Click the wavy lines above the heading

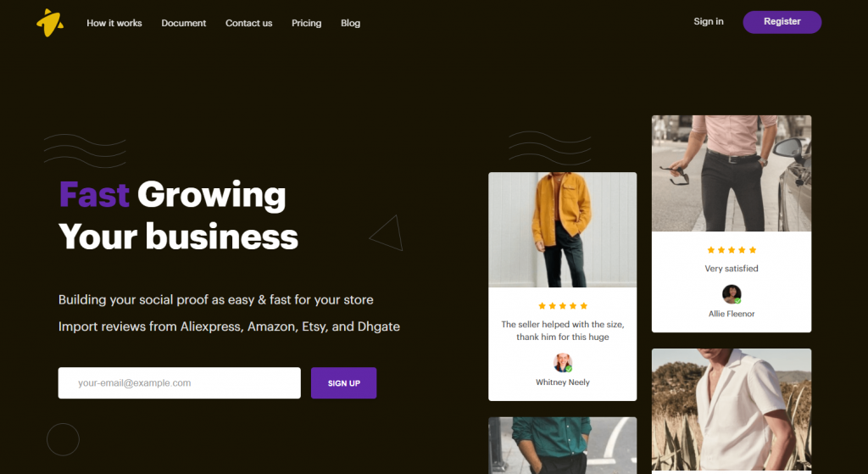click(85, 151)
